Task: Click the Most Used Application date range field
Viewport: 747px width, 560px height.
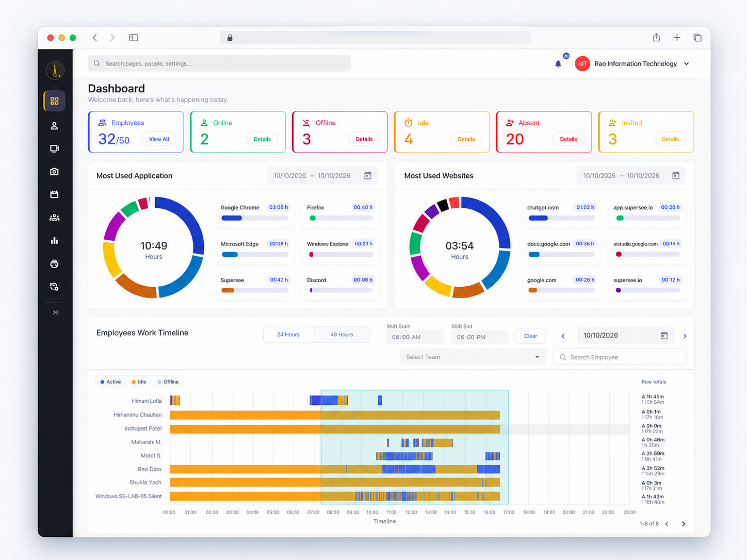Action: (322, 176)
